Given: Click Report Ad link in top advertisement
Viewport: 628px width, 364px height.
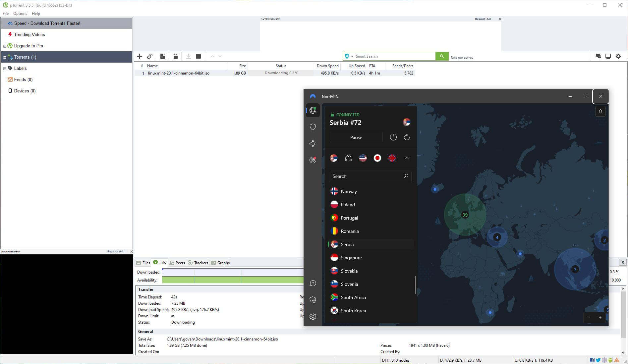Looking at the screenshot, I should [x=483, y=19].
